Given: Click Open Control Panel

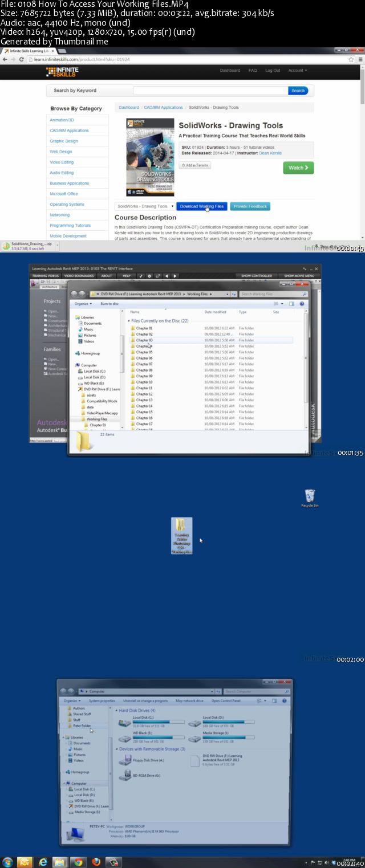Looking at the screenshot, I should [x=225, y=700].
